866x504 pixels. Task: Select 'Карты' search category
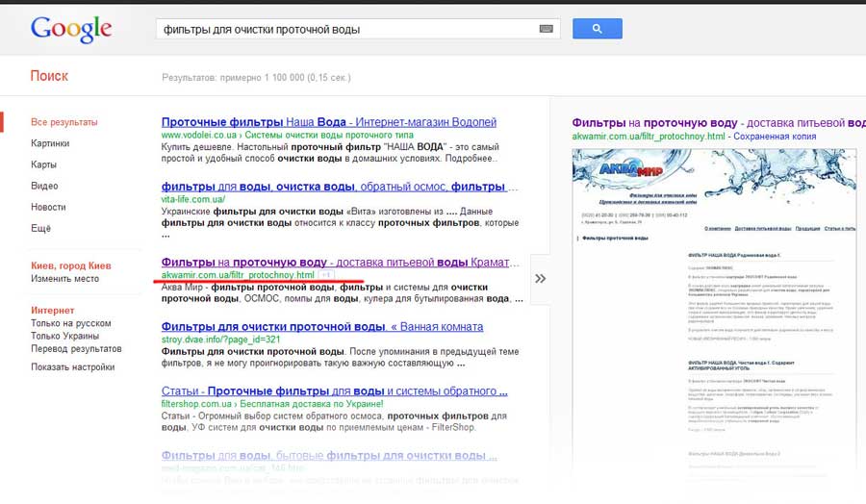click(x=43, y=164)
